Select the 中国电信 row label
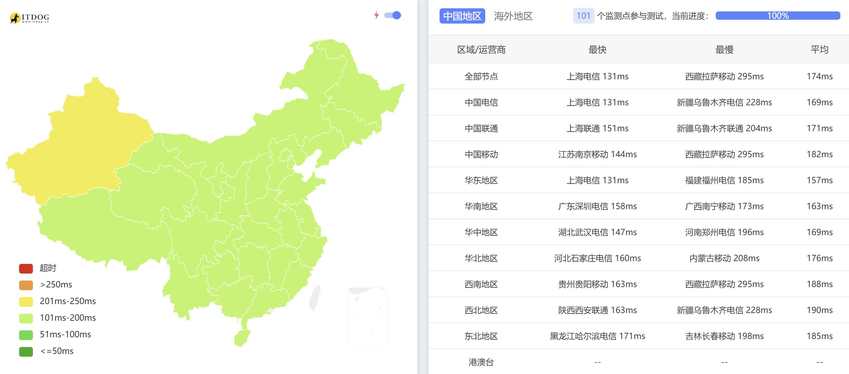The image size is (849, 374). 481,102
